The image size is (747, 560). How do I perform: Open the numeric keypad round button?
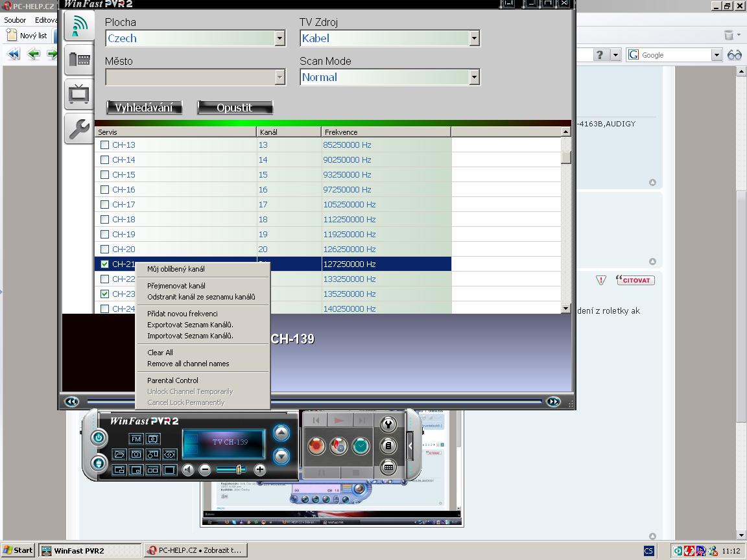tap(388, 467)
